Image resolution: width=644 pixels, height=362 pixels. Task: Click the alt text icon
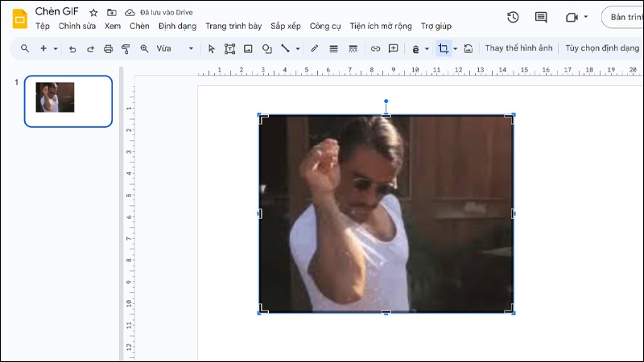click(415, 49)
